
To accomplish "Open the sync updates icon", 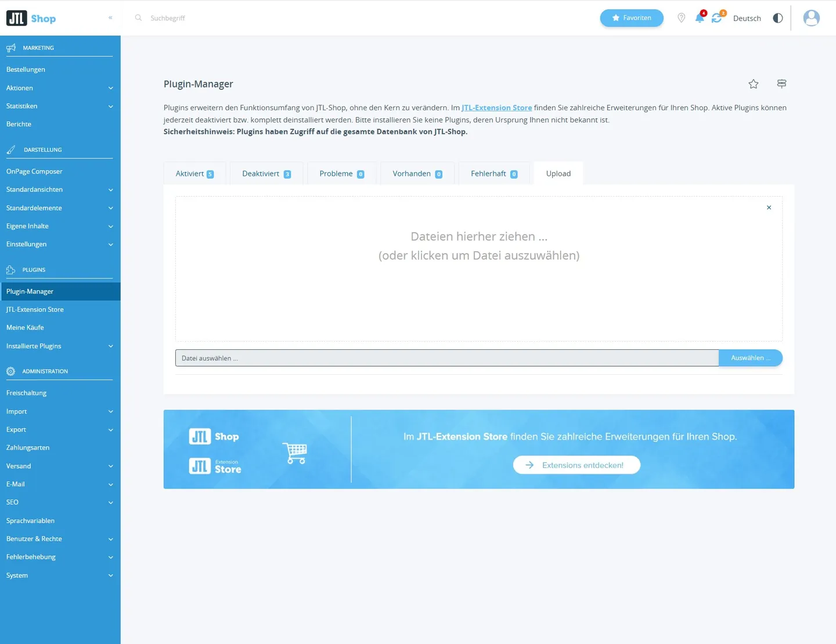I will point(718,18).
